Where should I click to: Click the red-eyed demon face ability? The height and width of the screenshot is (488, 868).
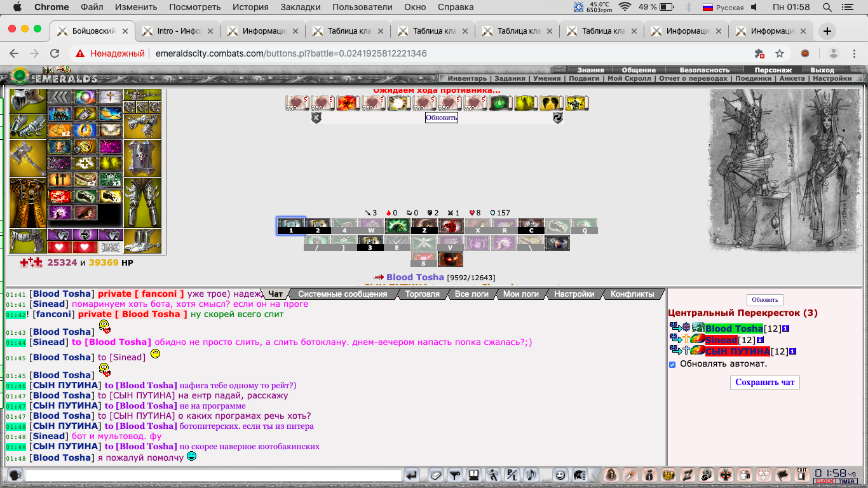[x=450, y=259]
